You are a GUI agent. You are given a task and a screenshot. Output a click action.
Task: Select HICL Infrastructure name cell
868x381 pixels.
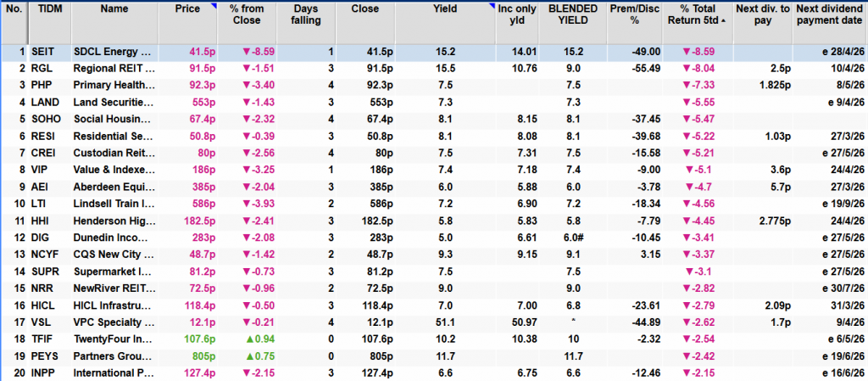coord(114,306)
